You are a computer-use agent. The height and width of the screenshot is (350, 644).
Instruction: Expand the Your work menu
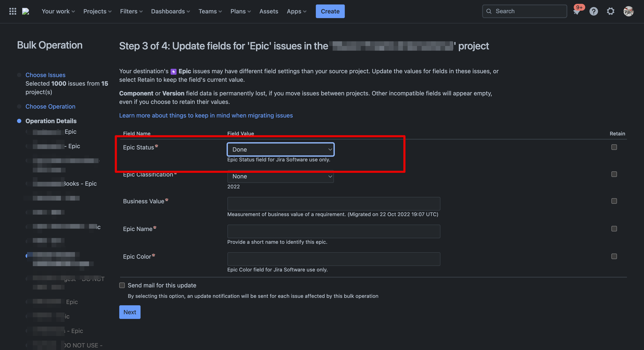tap(58, 11)
